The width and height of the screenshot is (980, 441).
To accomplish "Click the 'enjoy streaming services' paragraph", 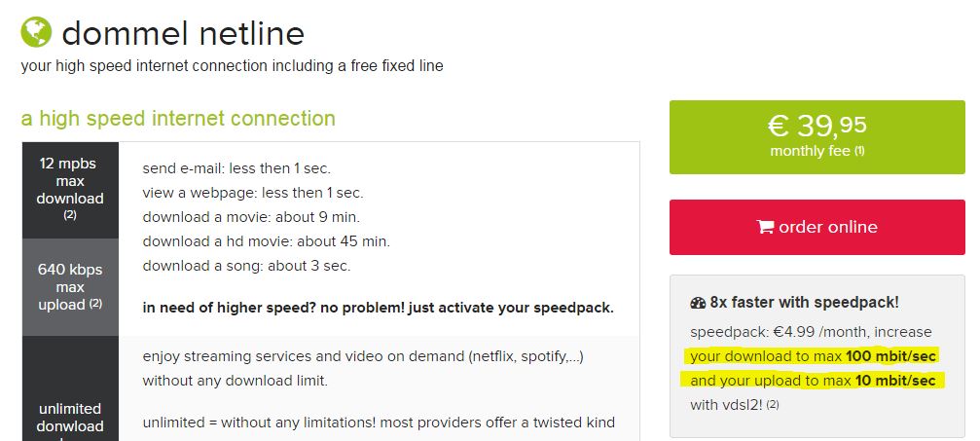I will [362, 368].
